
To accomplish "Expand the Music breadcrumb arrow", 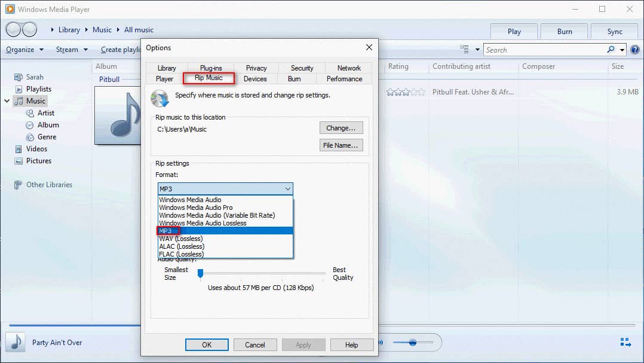I will (x=86, y=29).
